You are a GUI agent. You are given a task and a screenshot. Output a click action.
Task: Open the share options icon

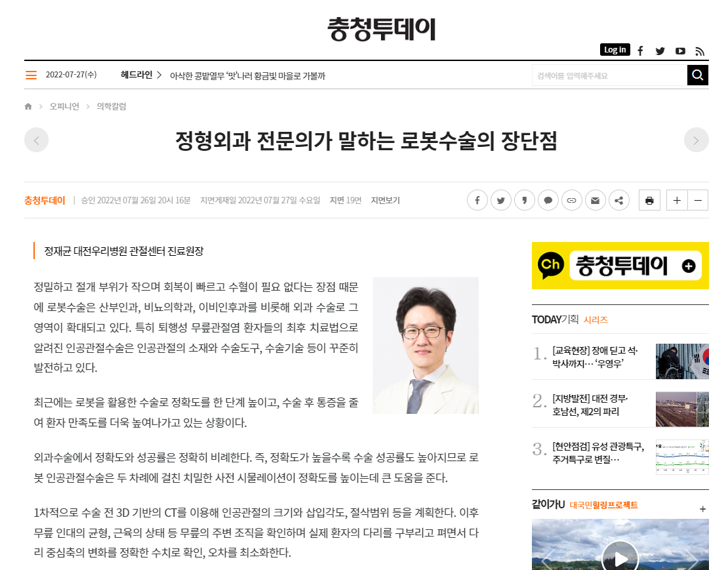point(619,201)
